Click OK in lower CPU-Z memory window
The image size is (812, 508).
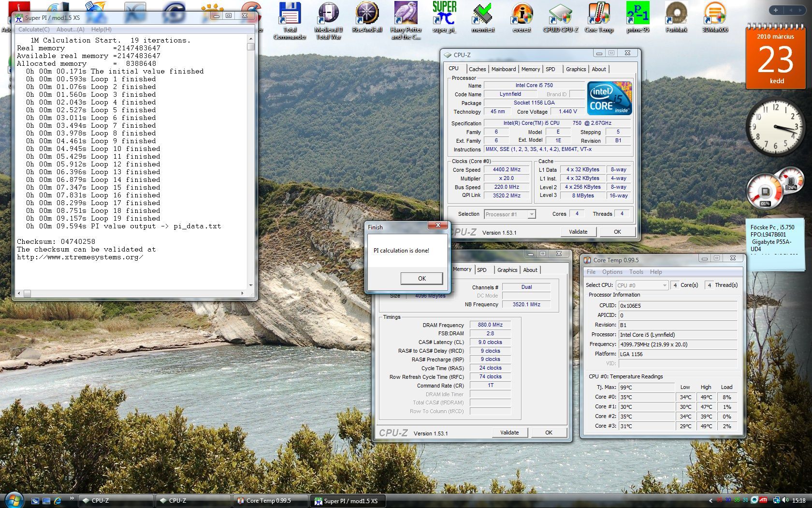pos(549,433)
